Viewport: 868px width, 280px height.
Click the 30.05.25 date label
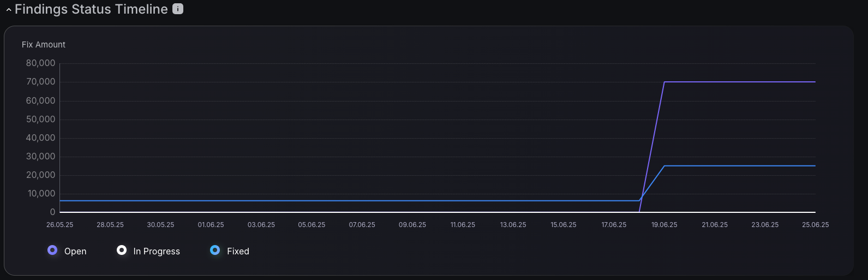(x=160, y=225)
